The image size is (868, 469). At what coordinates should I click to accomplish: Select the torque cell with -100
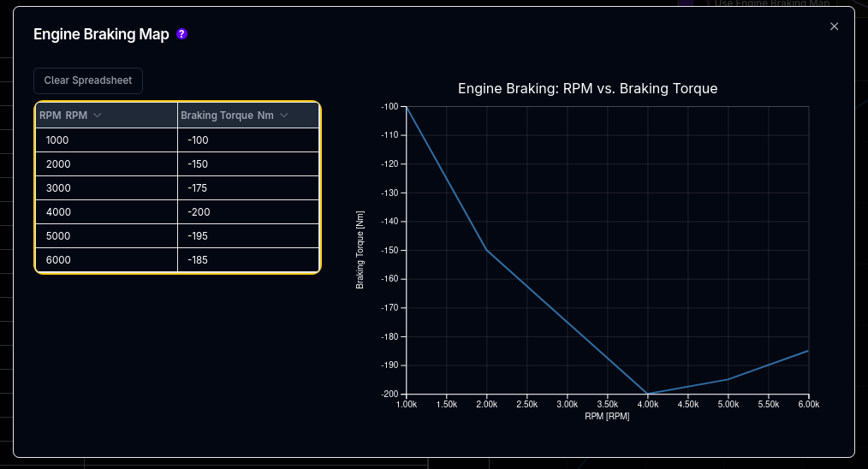pos(248,140)
